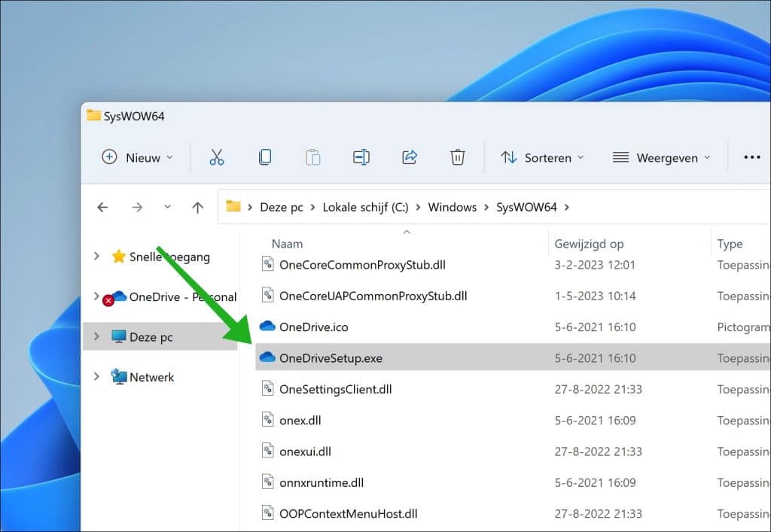771x532 pixels.
Task: Click the Naam column header to sort
Action: [287, 244]
